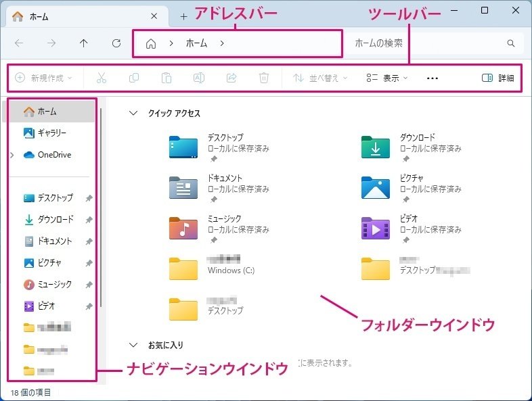The image size is (532, 401).
Task: Select OneDrive in navigation pane
Action: coord(49,155)
